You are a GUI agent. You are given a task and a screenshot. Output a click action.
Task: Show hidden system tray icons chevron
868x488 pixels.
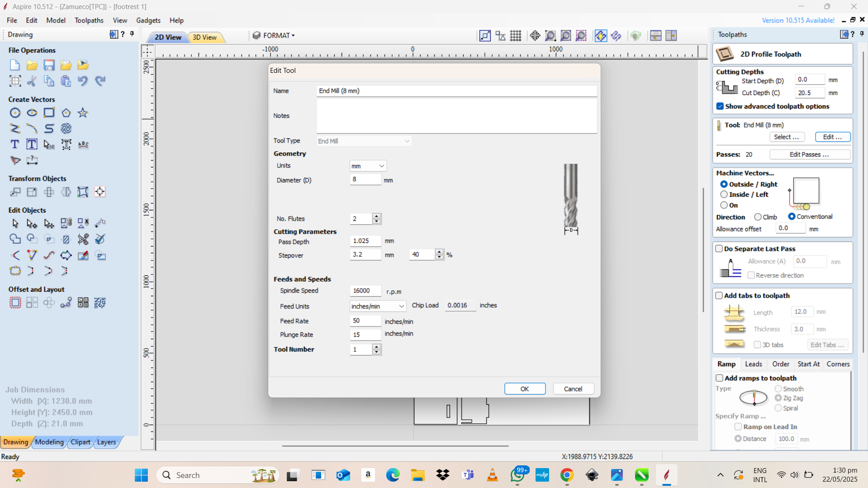coord(720,475)
